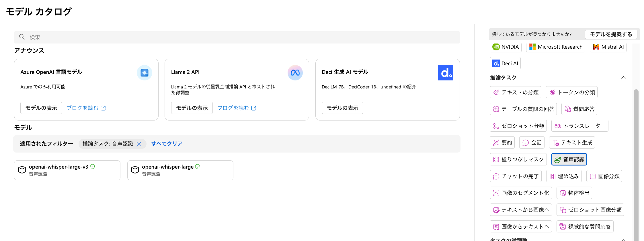Select the チャットの完了 task filter
Viewport: 644px width, 241px height.
point(516,176)
